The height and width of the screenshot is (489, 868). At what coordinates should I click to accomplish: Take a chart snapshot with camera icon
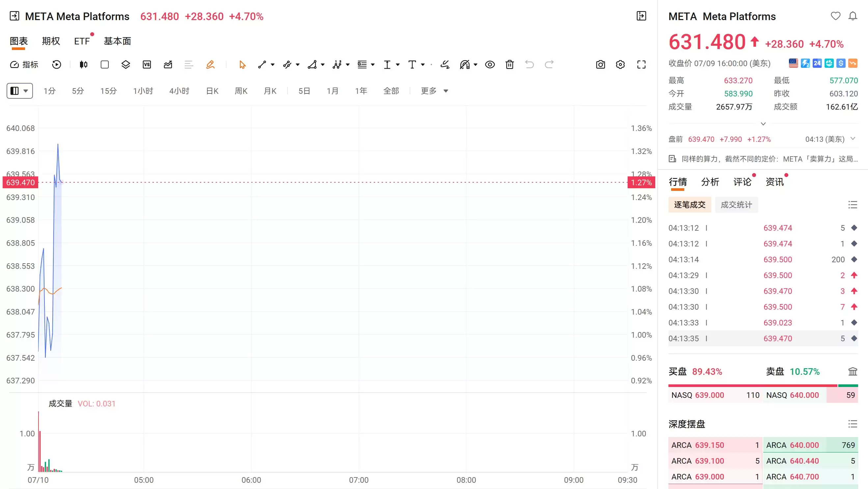click(601, 64)
